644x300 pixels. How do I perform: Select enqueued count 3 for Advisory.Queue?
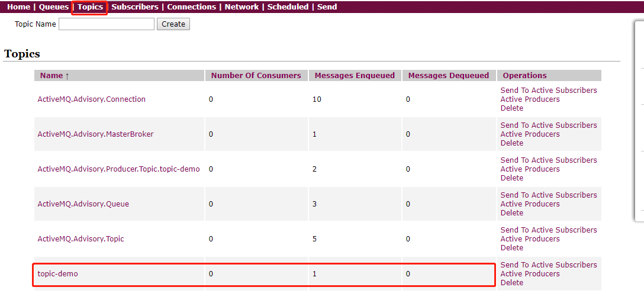pos(315,204)
